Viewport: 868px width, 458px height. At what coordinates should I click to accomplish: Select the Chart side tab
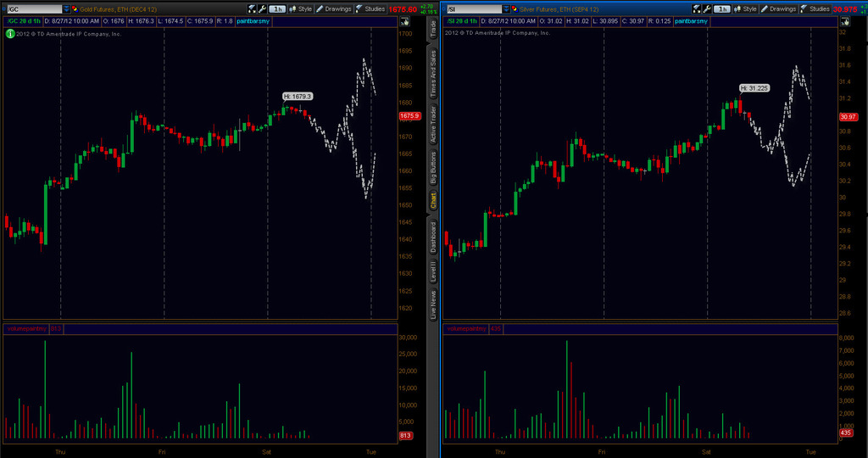point(433,200)
